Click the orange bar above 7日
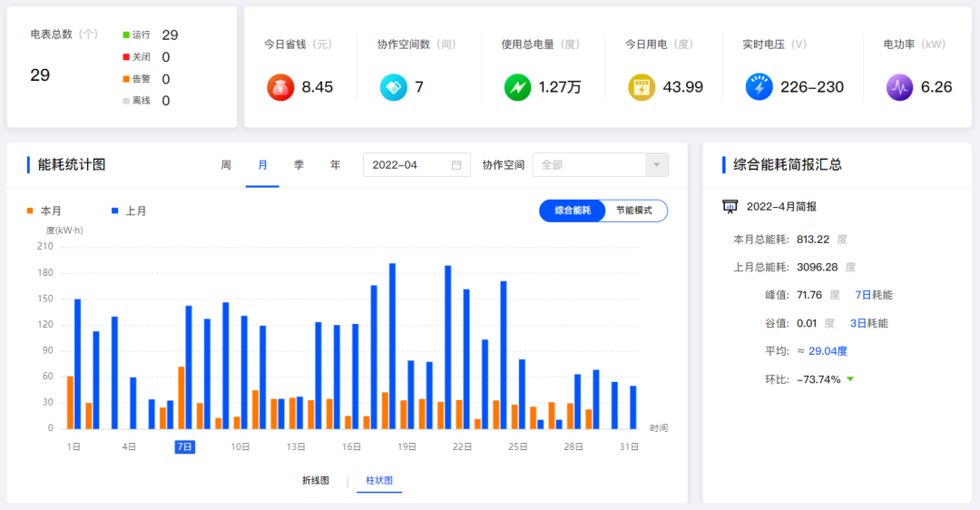The height and width of the screenshot is (510, 980). click(x=181, y=397)
